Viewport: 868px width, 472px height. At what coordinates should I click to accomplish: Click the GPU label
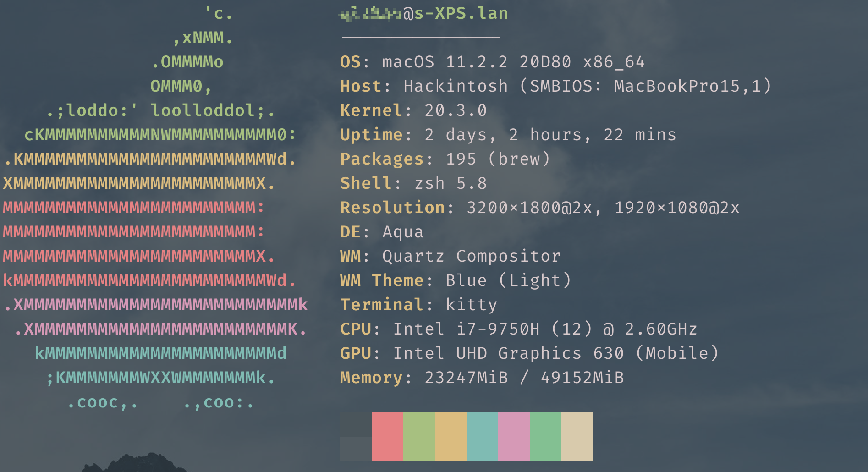(x=356, y=353)
